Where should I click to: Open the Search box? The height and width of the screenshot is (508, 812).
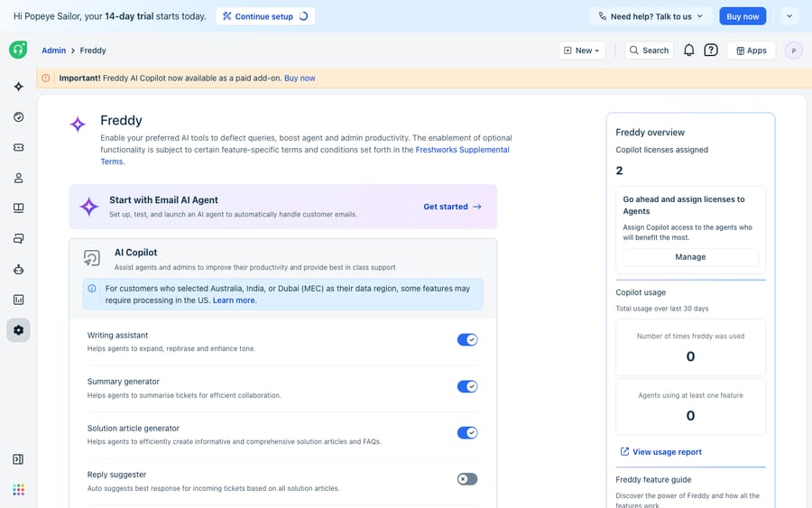650,51
